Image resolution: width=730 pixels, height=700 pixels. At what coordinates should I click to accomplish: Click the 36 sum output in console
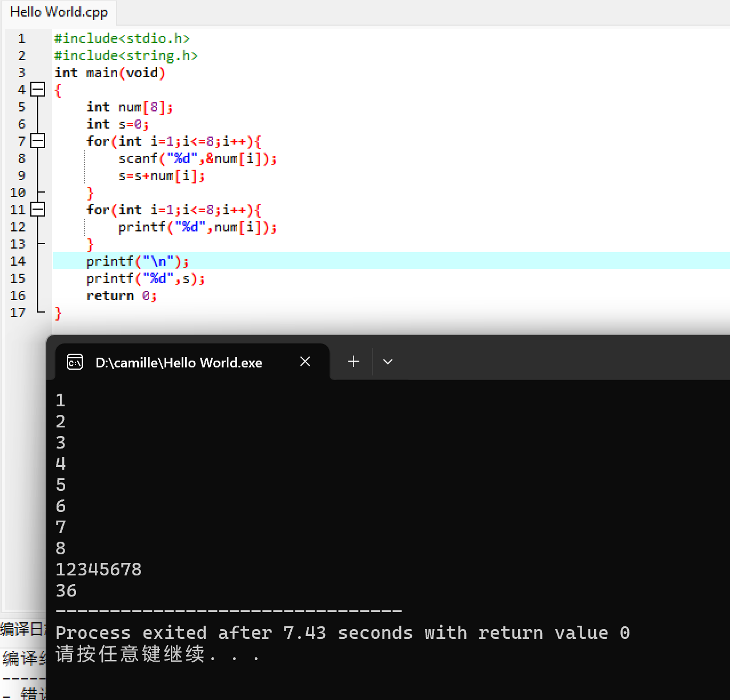click(66, 590)
